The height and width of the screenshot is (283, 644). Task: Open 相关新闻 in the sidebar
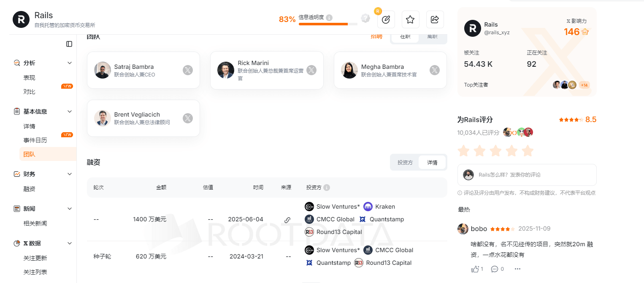coord(35,223)
